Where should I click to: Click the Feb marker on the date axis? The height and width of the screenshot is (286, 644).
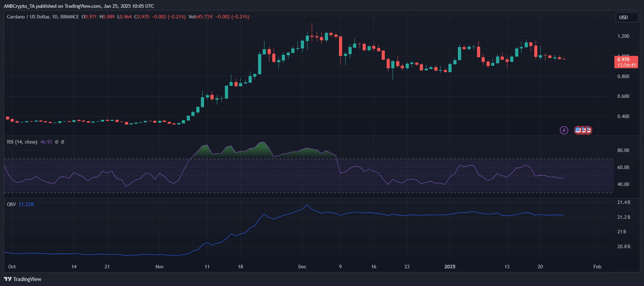[597, 267]
